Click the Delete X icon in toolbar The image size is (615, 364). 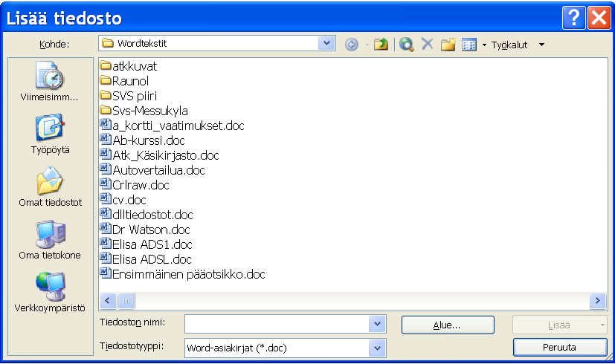tap(427, 44)
